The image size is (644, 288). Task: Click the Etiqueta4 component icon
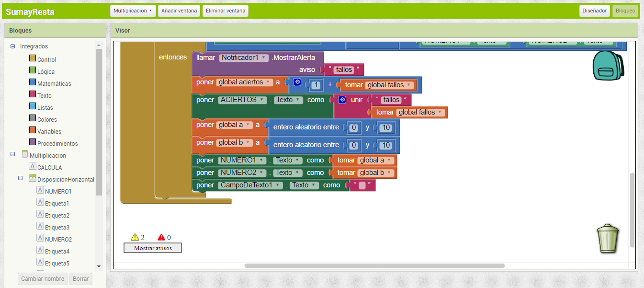click(x=40, y=250)
